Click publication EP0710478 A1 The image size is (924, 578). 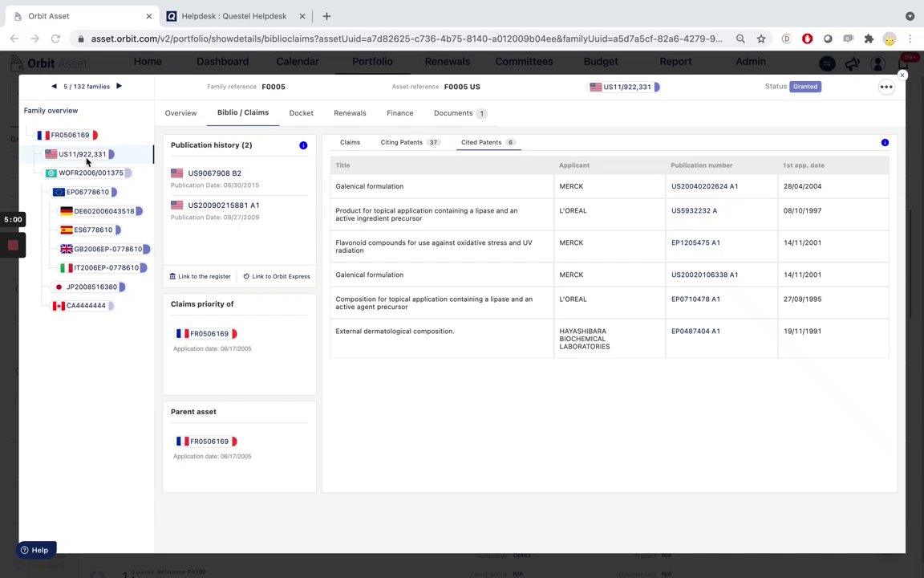pos(695,299)
